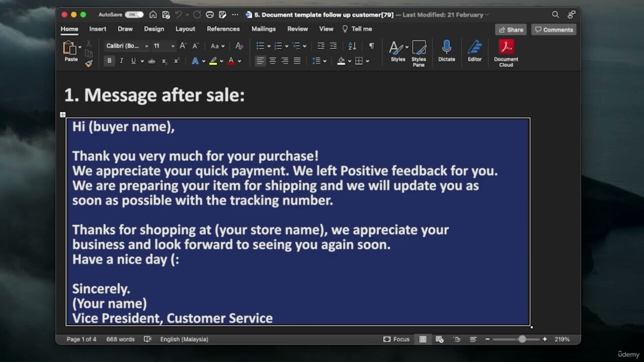
Task: Open line spacing options
Action: click(x=319, y=61)
